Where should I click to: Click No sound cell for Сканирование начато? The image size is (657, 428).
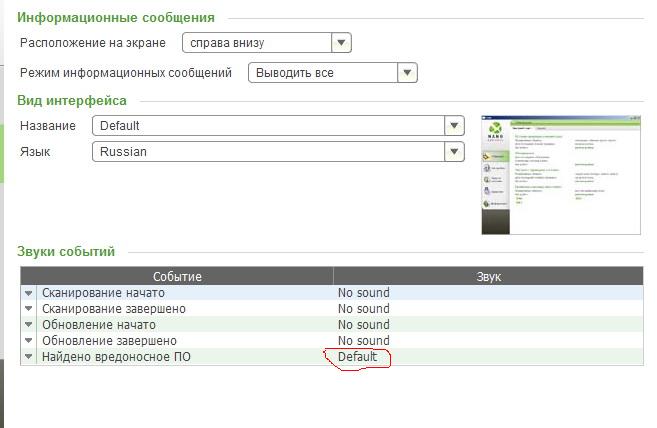point(364,293)
